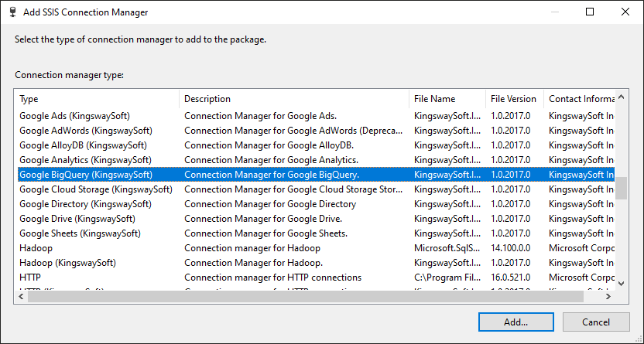
Task: Select Google Drive (KingswaySoft) row
Action: coord(315,219)
